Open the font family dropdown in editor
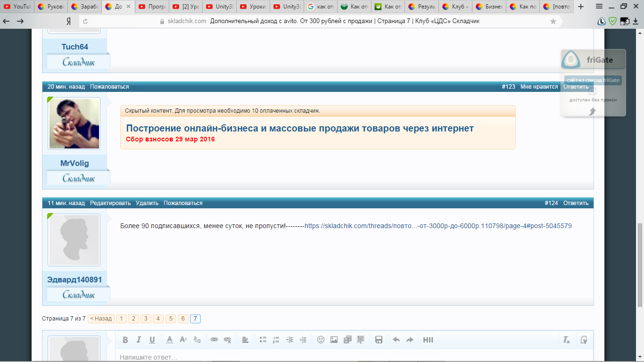This screenshot has width=644, height=362. (197, 340)
